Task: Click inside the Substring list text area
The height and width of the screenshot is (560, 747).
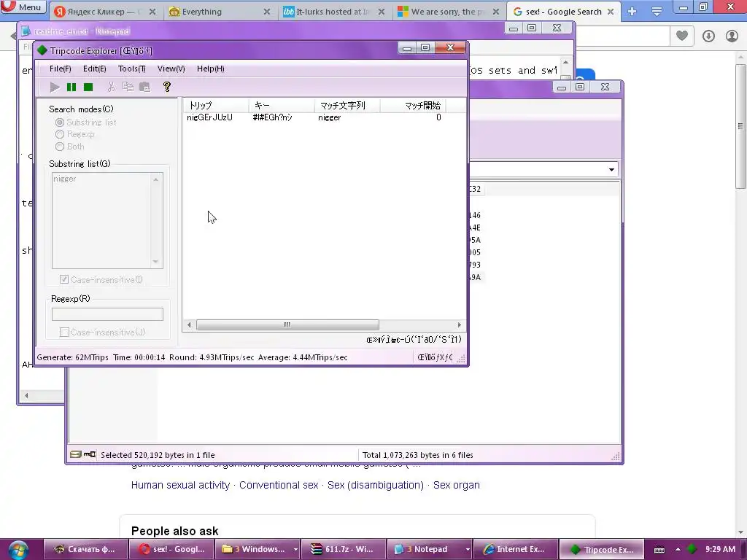Action: (101, 220)
